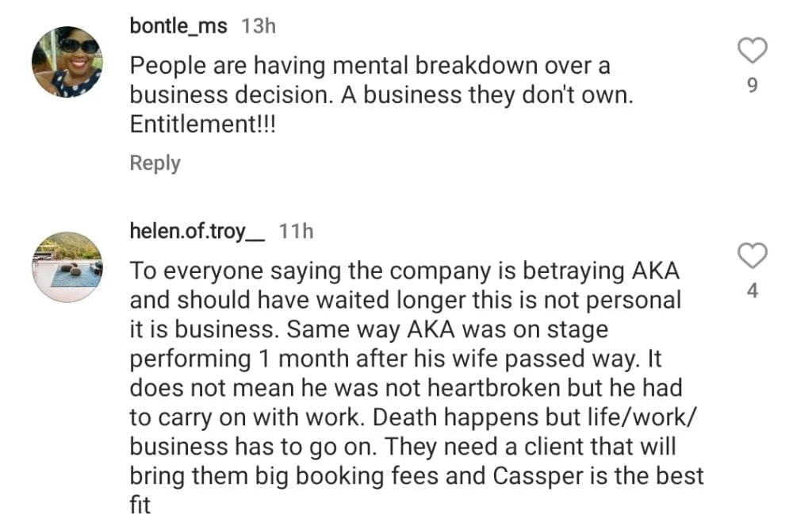Like the bontle_ms comment with heart icon

(x=752, y=51)
